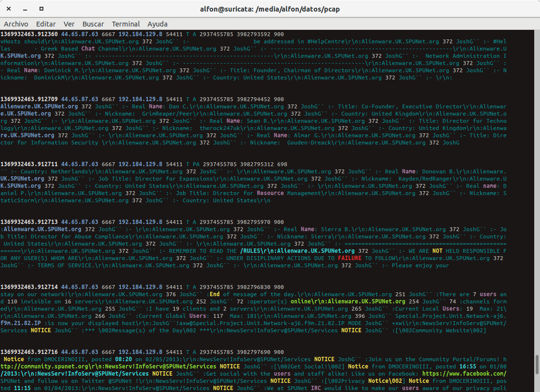540x392 pixels.
Task: Open the Ver menu
Action: click(69, 24)
